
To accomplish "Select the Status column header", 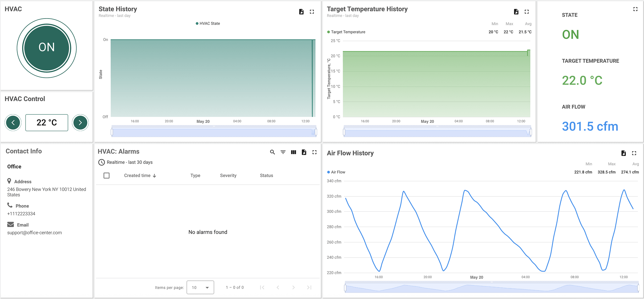I will point(266,175).
